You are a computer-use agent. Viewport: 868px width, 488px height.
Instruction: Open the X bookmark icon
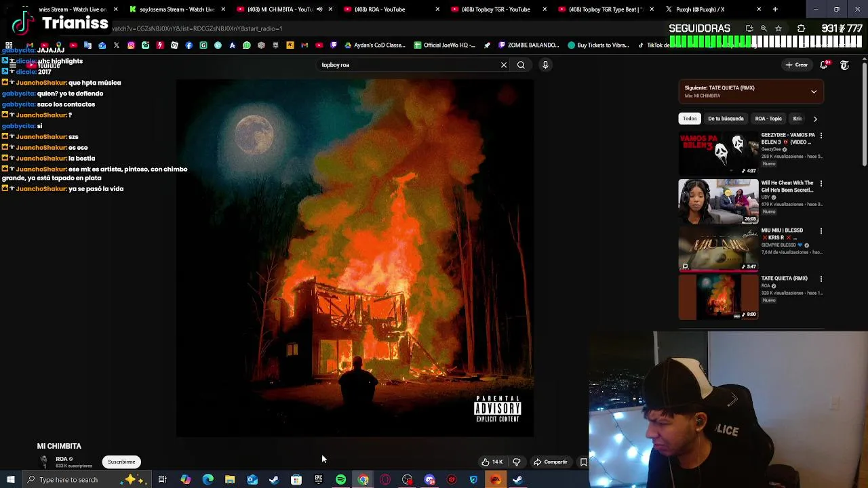(117, 45)
